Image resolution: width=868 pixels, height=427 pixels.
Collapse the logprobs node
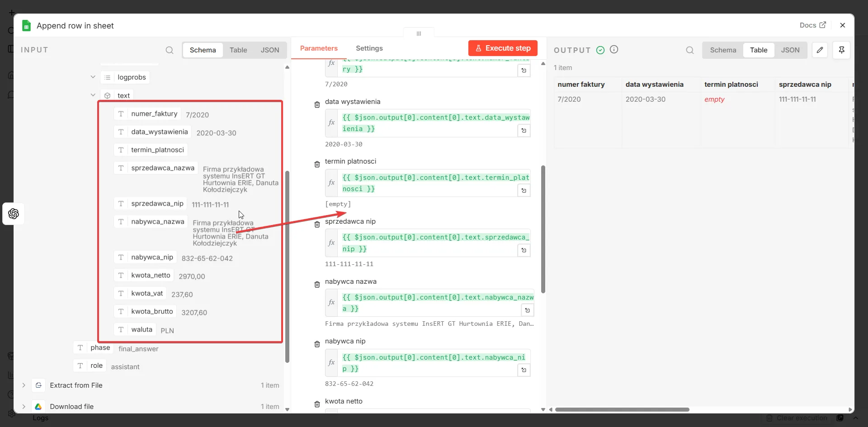click(x=93, y=77)
